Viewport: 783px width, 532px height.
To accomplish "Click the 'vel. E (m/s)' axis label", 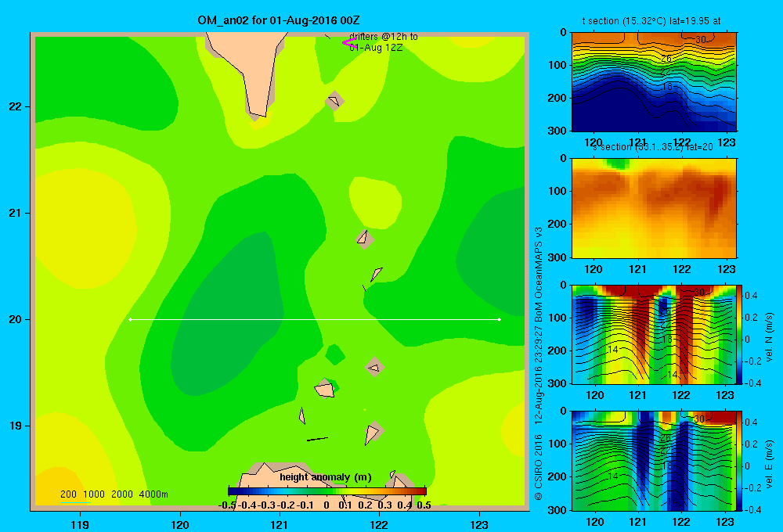I will [770, 463].
